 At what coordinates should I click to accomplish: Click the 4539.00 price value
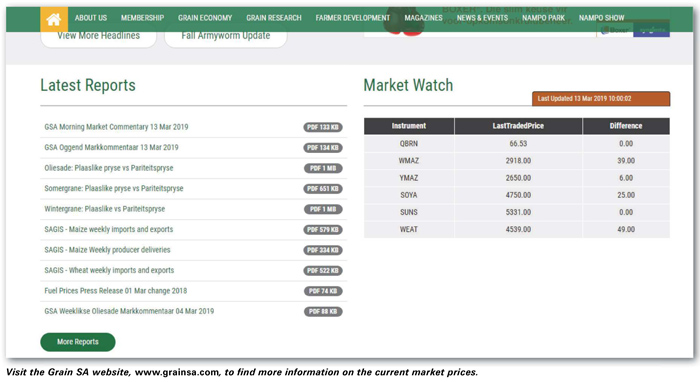(x=518, y=230)
